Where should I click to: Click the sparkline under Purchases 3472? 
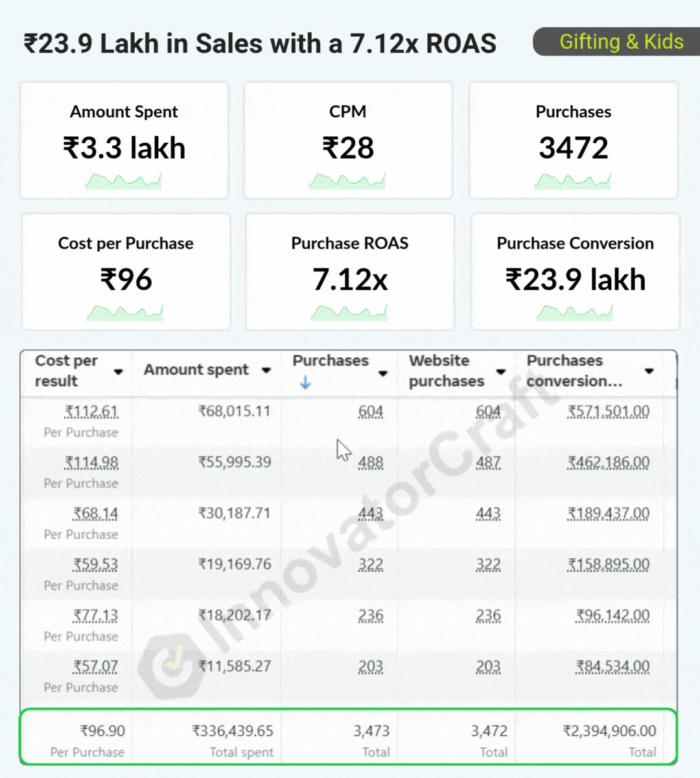(x=573, y=181)
